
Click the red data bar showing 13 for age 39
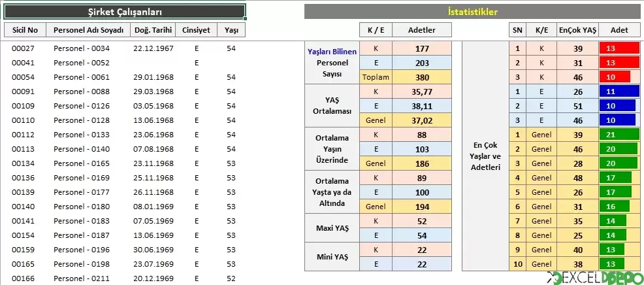[619, 48]
